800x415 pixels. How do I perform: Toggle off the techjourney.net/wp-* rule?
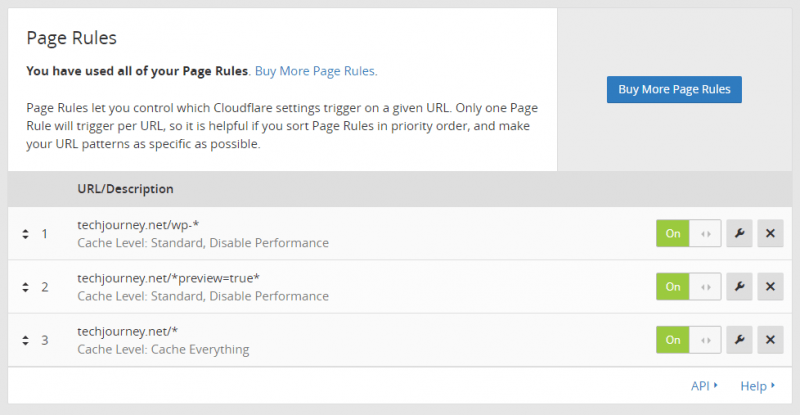coord(688,233)
